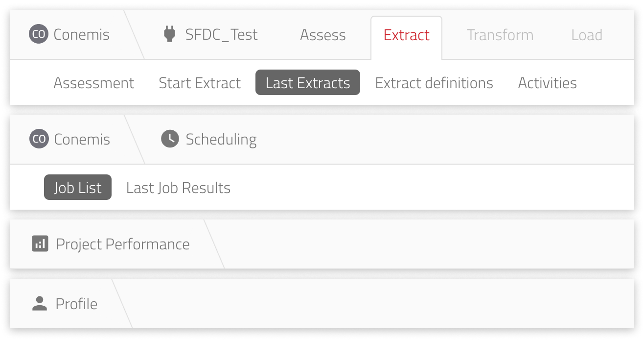Click the SFDC_Test connection label

pos(221,34)
